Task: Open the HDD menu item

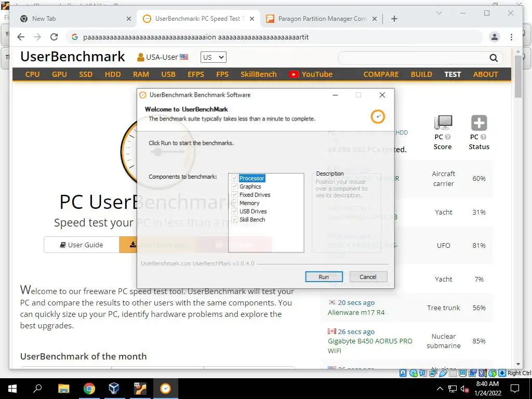Action: point(113,74)
